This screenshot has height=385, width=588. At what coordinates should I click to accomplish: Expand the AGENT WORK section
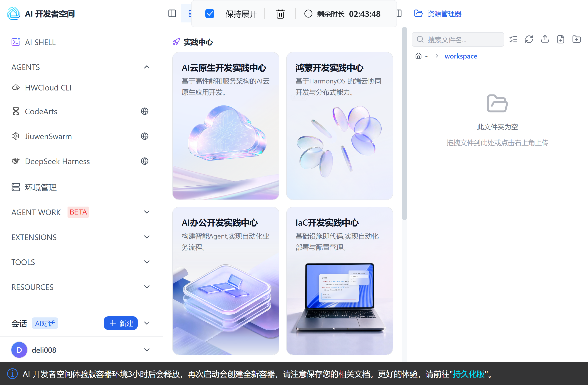tap(147, 212)
